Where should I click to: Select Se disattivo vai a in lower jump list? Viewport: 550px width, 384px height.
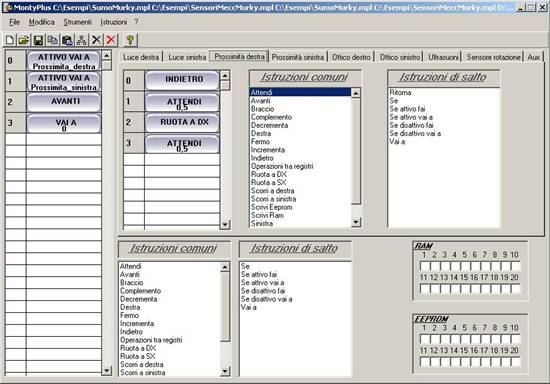tap(266, 299)
